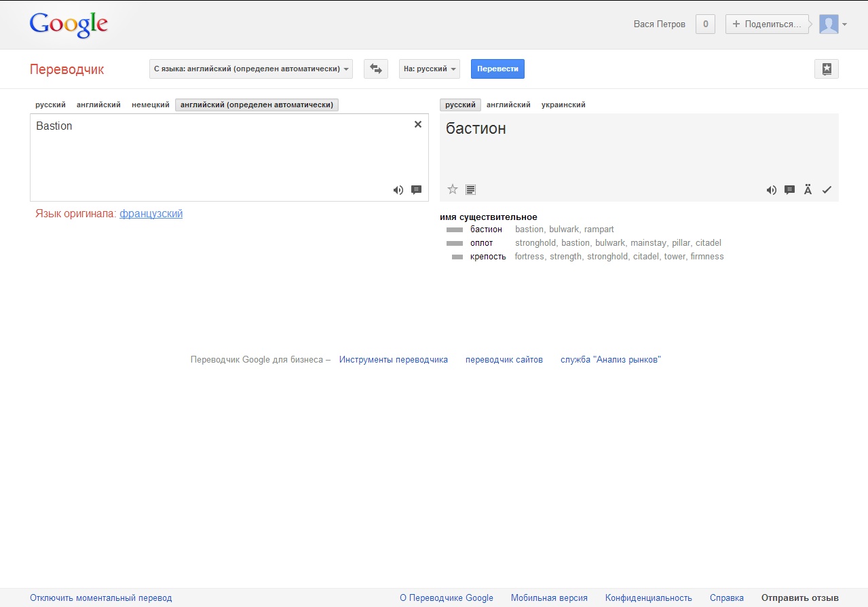Click the Google logo
The width and height of the screenshot is (868, 607).
coord(69,25)
